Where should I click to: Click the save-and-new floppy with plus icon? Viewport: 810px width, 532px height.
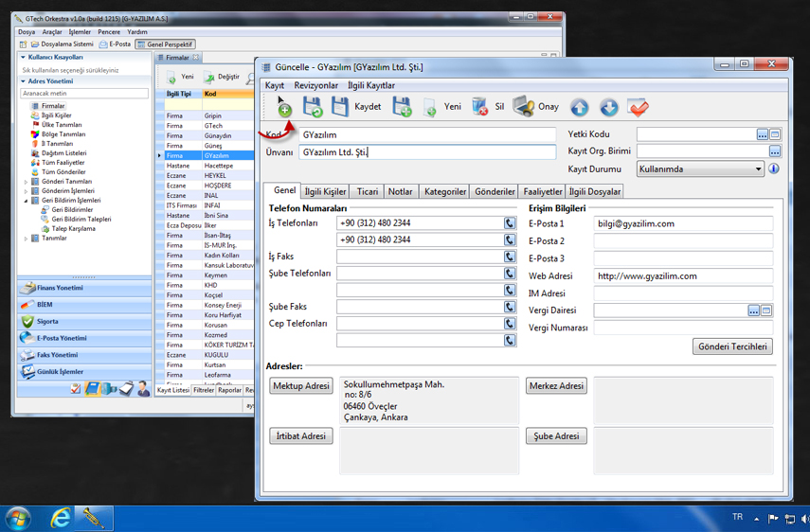click(x=402, y=106)
